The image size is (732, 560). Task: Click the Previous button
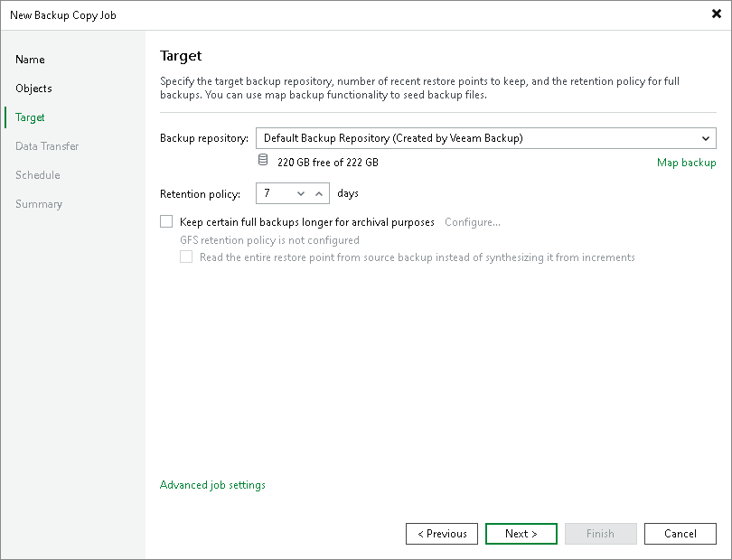click(441, 534)
